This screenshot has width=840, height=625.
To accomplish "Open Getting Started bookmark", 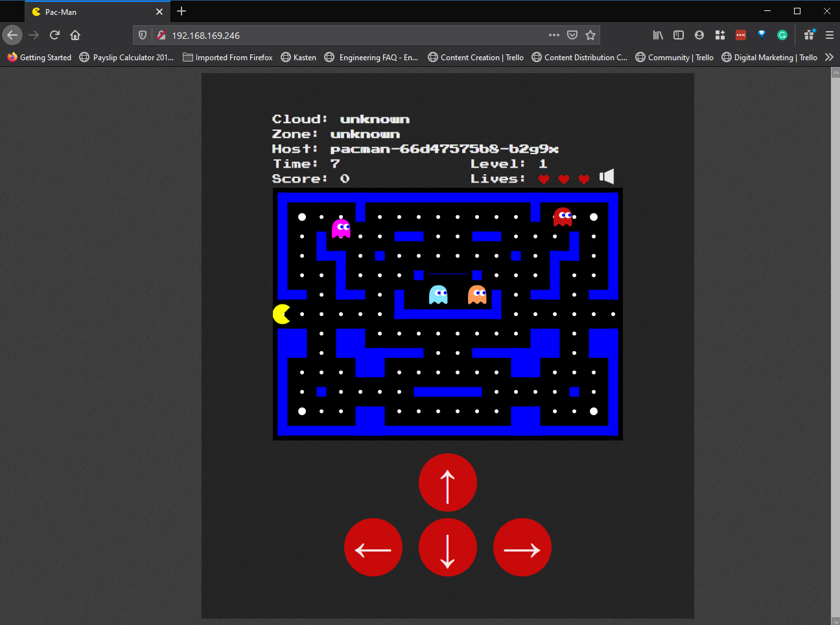I will coord(40,57).
